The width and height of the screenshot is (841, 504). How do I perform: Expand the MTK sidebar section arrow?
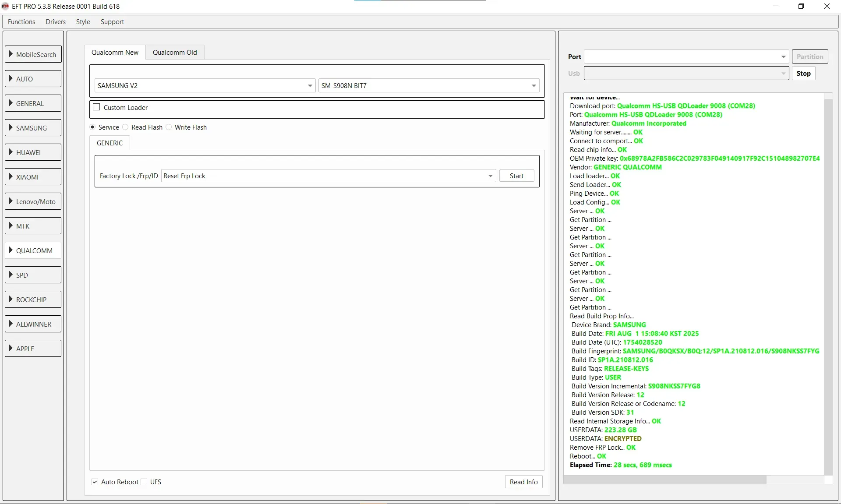(x=11, y=226)
